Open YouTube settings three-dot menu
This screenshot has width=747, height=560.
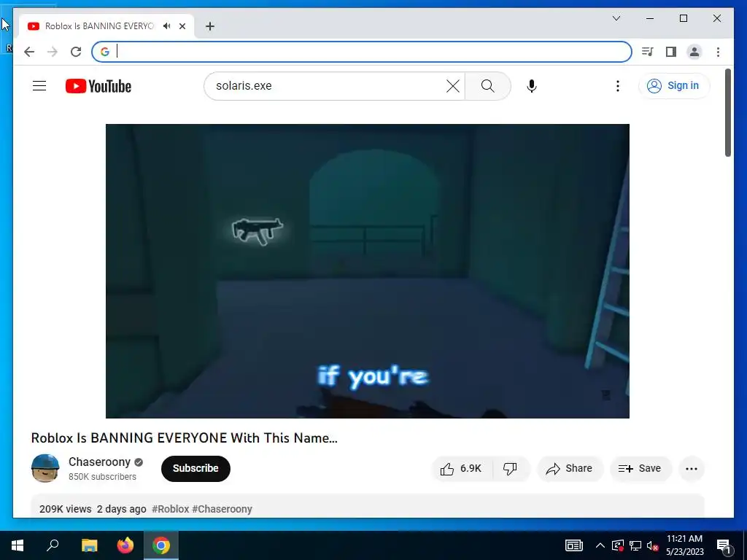click(x=617, y=86)
